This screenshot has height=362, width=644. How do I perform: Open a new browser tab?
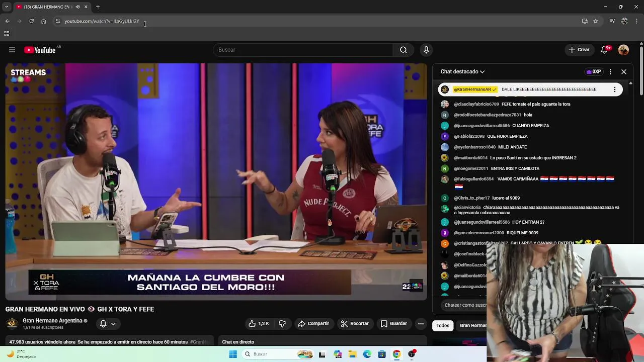[x=98, y=7]
